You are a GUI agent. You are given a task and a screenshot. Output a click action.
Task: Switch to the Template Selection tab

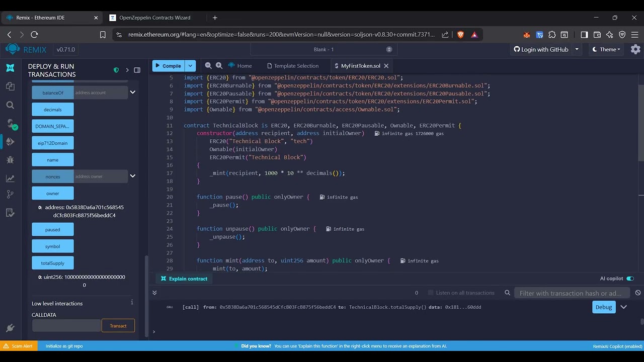point(293,65)
